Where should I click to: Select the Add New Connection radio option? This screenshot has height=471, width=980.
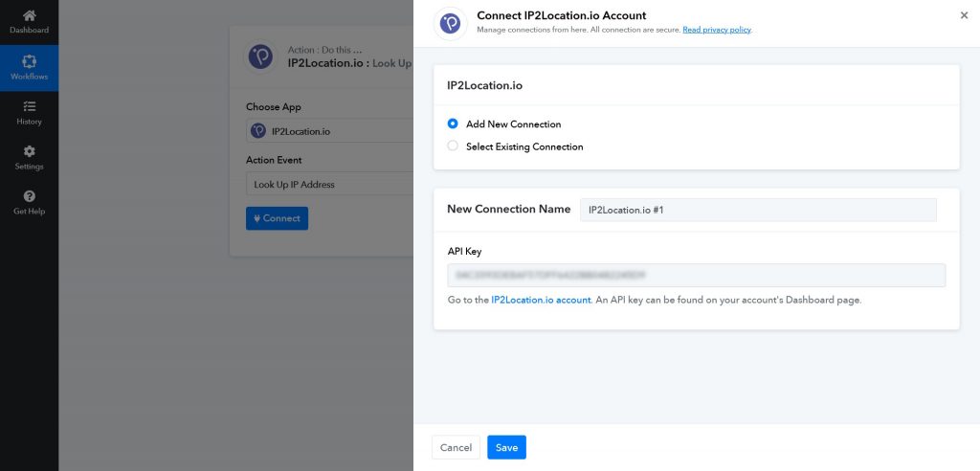[453, 124]
